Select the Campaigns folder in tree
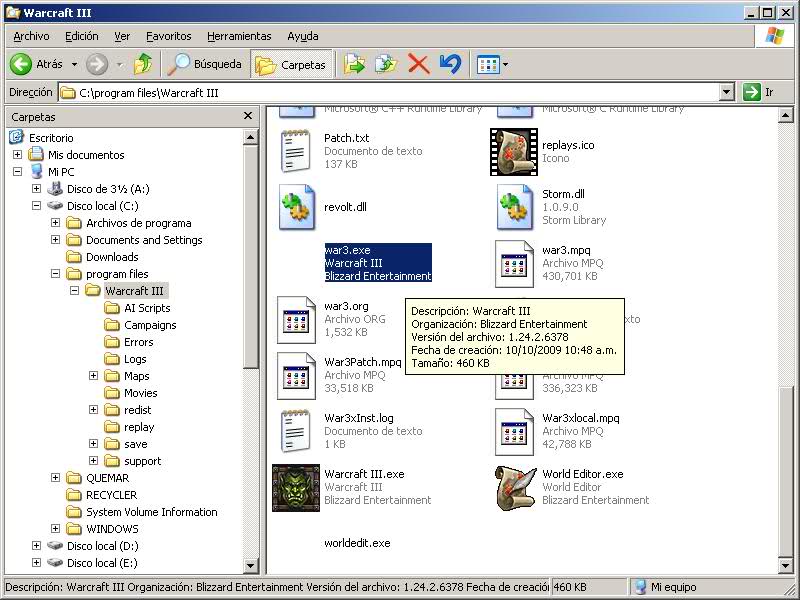This screenshot has height=600, width=800. coord(140,325)
